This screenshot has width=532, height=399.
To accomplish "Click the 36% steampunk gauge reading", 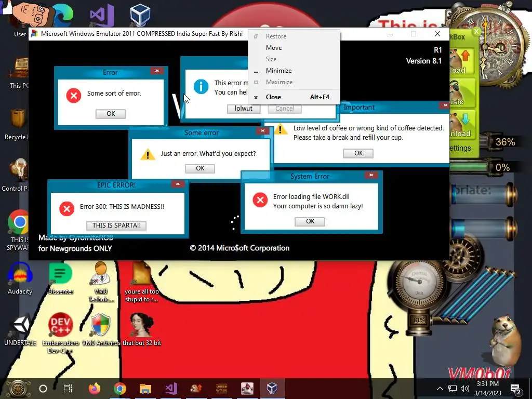I will [x=505, y=142].
